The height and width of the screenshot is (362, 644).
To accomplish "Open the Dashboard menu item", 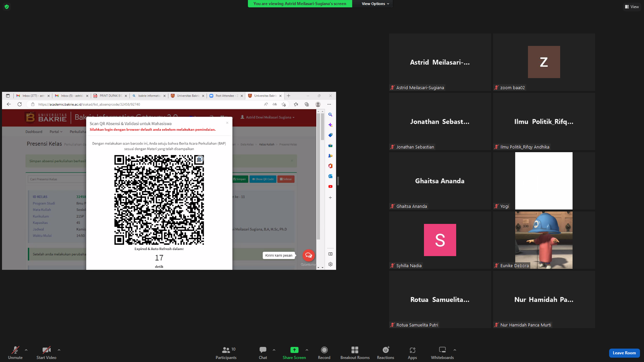I will tap(34, 132).
